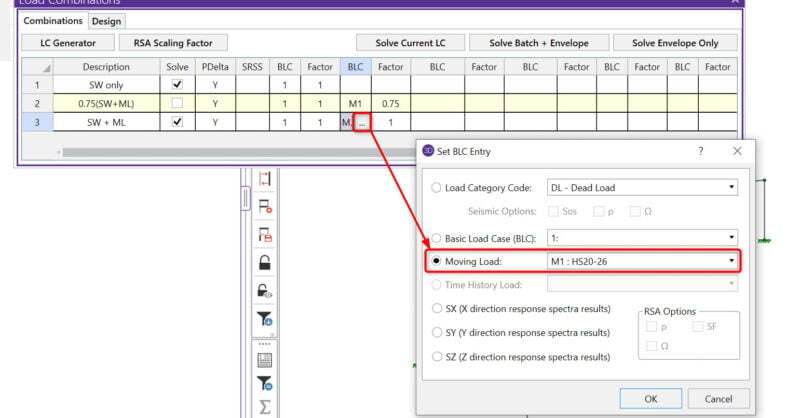Screen dimensions: 800x418
Task: Click Solve Batch + Envelope button
Action: (538, 43)
